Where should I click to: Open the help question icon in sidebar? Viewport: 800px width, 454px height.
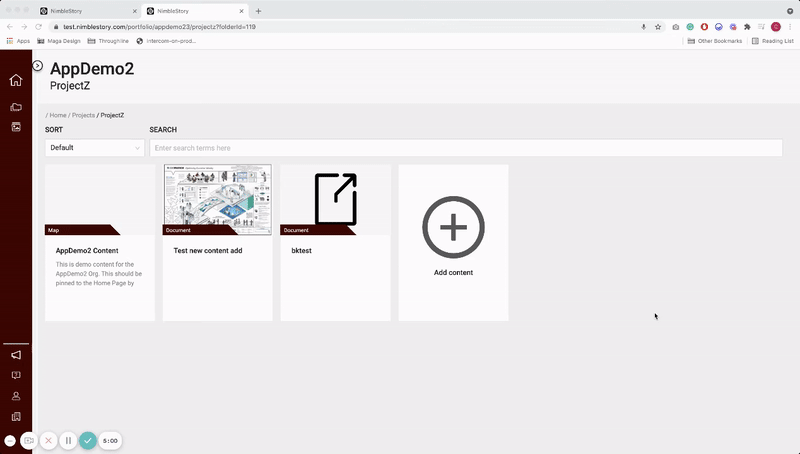click(x=15, y=375)
